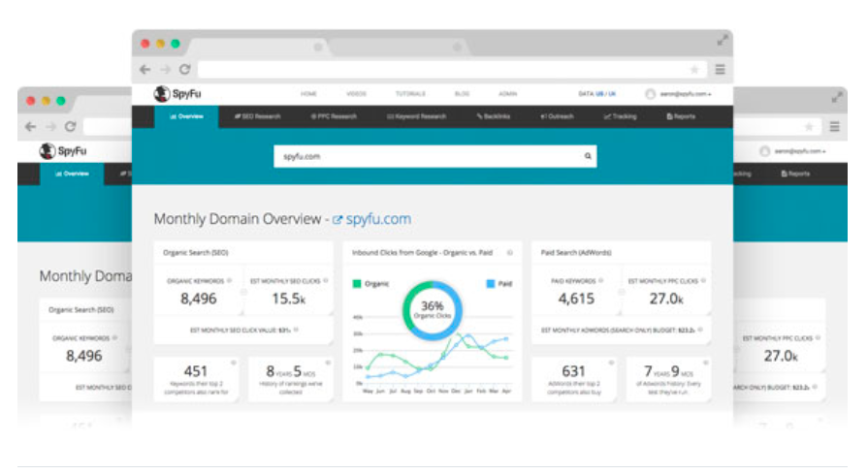The image size is (868, 475).
Task: Click the green Organic legend swatch
Action: (357, 283)
